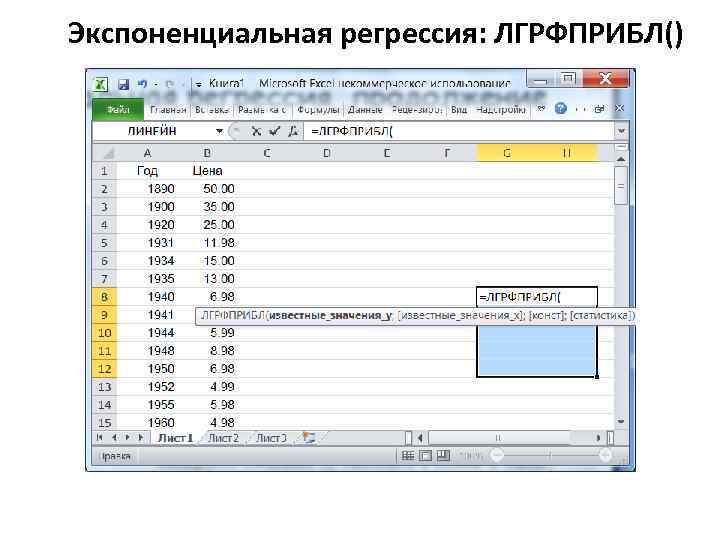The height and width of the screenshot is (540, 720).
Task: Click active cell G8 containing =ЛГРФПРИБЛ(
Action: click(x=537, y=297)
